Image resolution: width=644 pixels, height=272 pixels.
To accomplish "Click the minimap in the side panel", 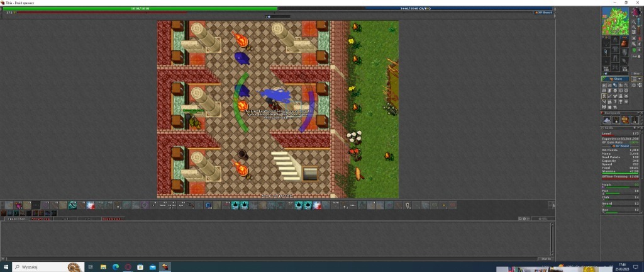I will tap(616, 21).
